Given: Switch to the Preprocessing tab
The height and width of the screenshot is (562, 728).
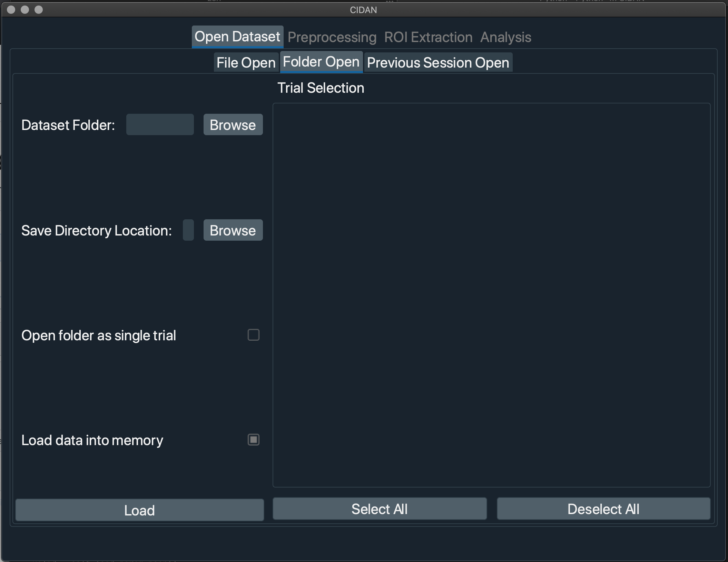Looking at the screenshot, I should click(332, 37).
